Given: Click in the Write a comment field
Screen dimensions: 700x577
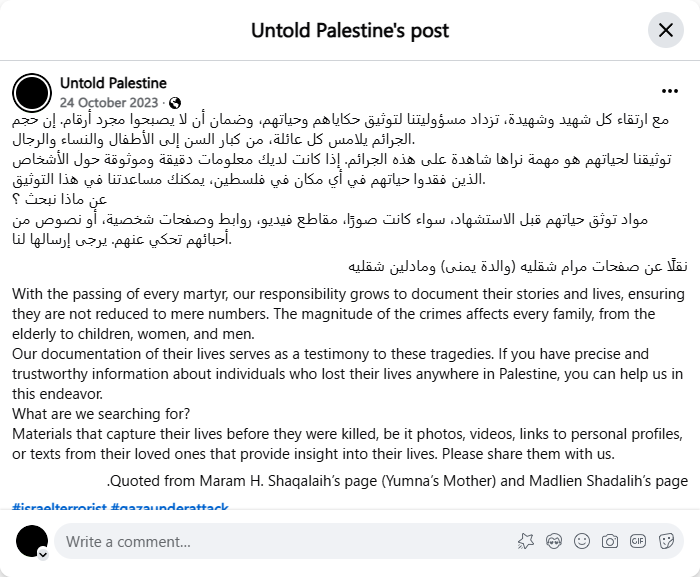Looking at the screenshot, I should pos(280,542).
